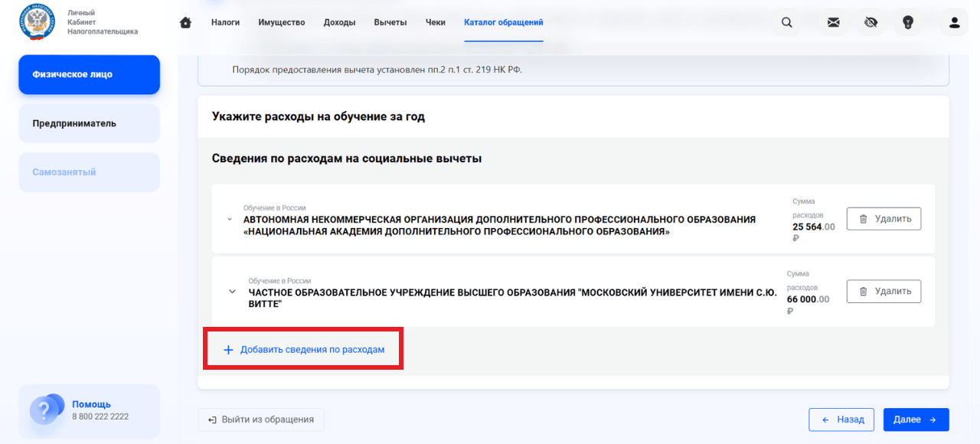Open the Вычеты menu item
This screenshot has width=980, height=444.
[x=390, y=23]
